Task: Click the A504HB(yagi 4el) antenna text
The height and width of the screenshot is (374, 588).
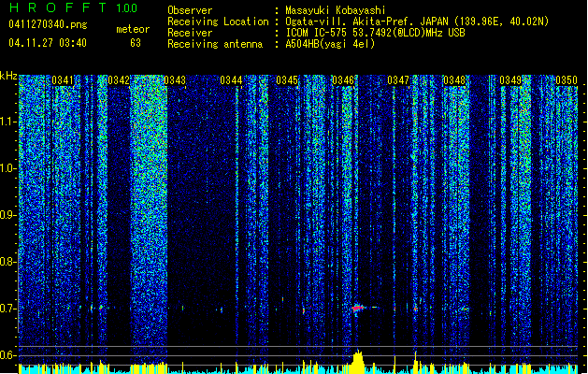Action: coord(330,44)
